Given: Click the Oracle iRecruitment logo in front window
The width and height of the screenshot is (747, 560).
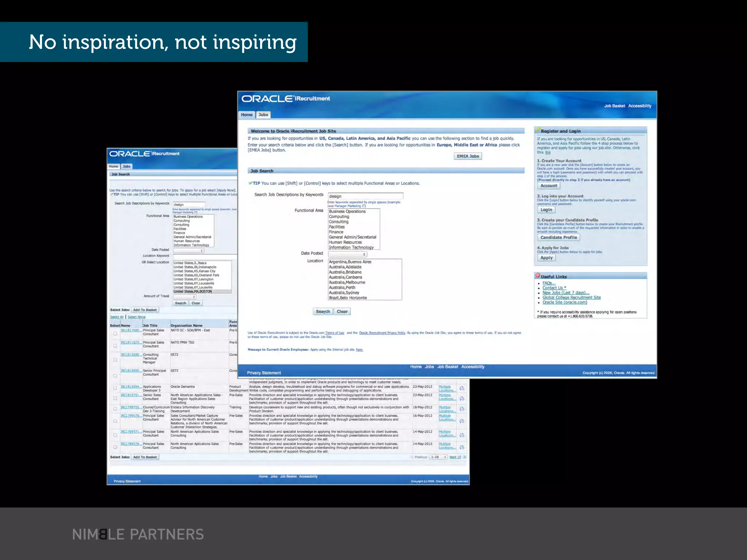Looking at the screenshot, I should click(x=286, y=99).
